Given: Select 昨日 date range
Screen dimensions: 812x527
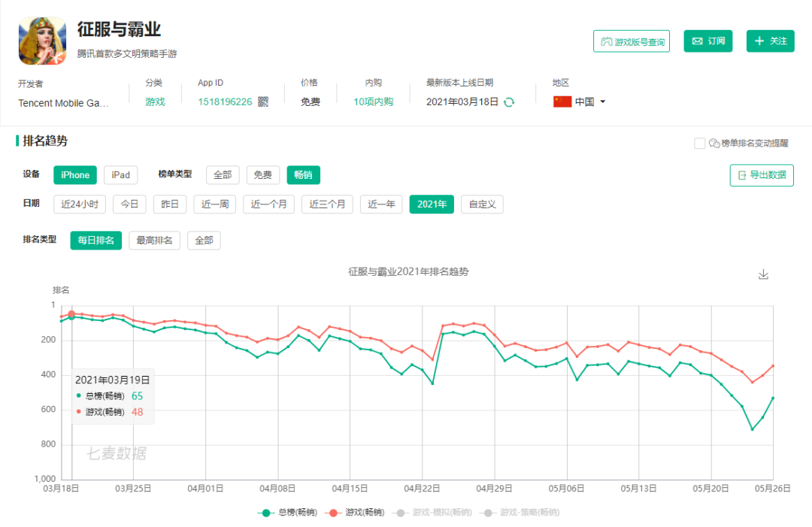Looking at the screenshot, I should [x=170, y=204].
